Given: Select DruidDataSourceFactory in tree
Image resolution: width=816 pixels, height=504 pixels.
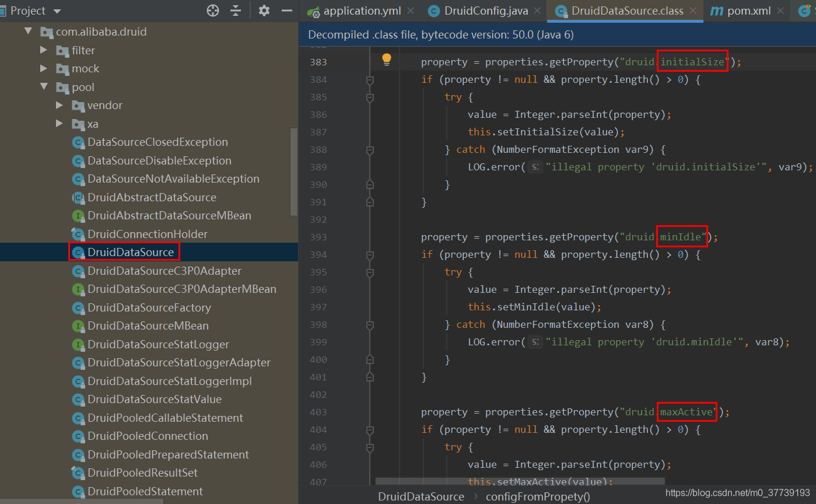Looking at the screenshot, I should (149, 307).
